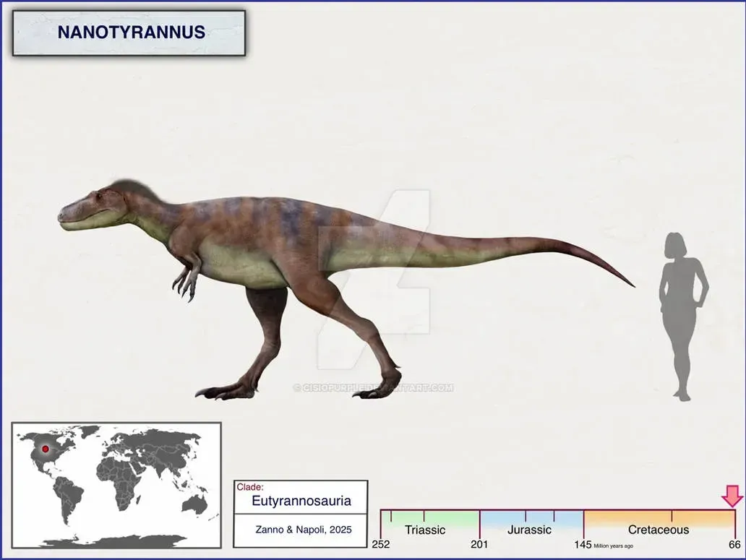The image size is (746, 560).
Task: Click the red location dot on the world map
Action: (x=46, y=449)
